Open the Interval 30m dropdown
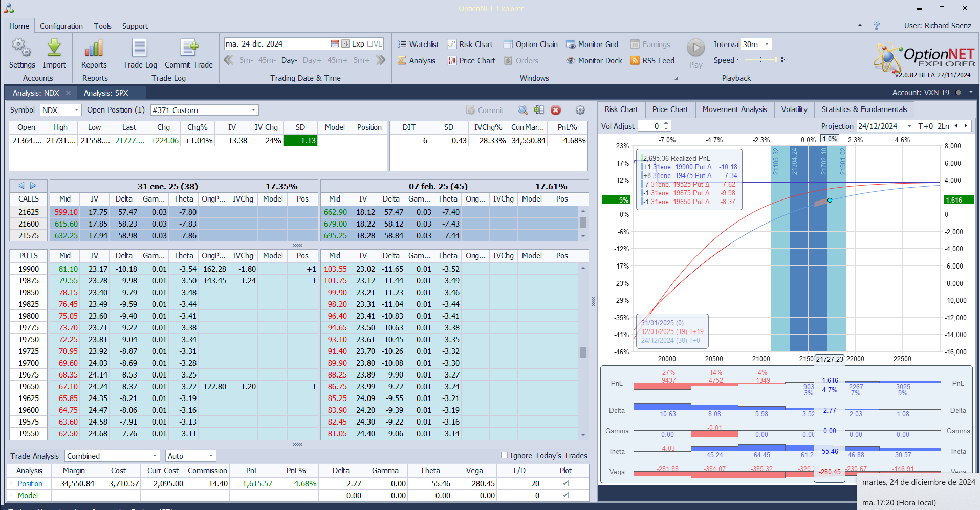 (767, 44)
